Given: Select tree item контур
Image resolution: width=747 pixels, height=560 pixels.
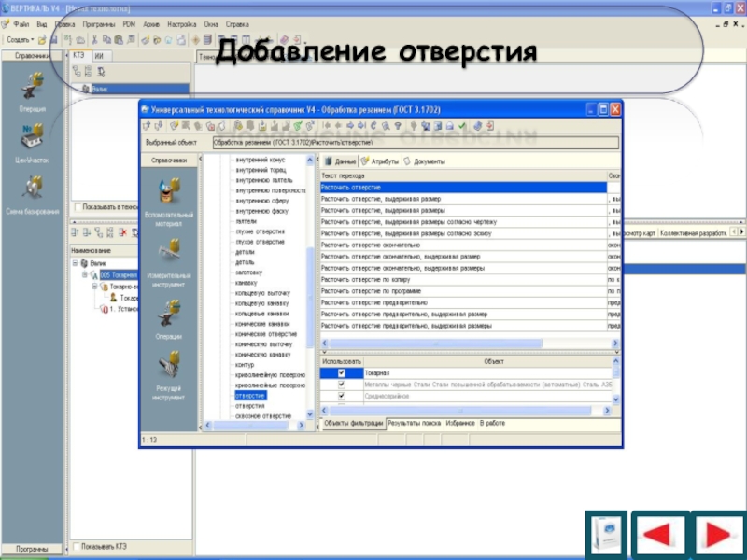Looking at the screenshot, I should pos(245,365).
